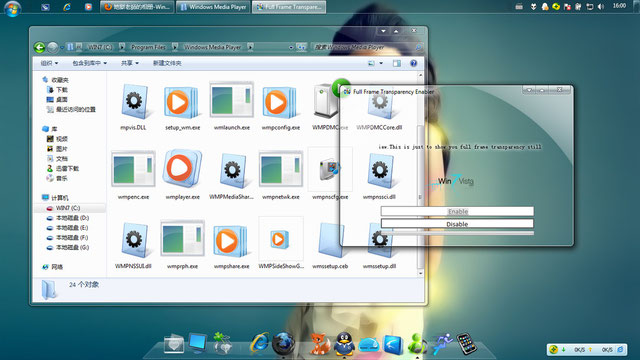Open the monitor icon in the dock

click(x=198, y=343)
